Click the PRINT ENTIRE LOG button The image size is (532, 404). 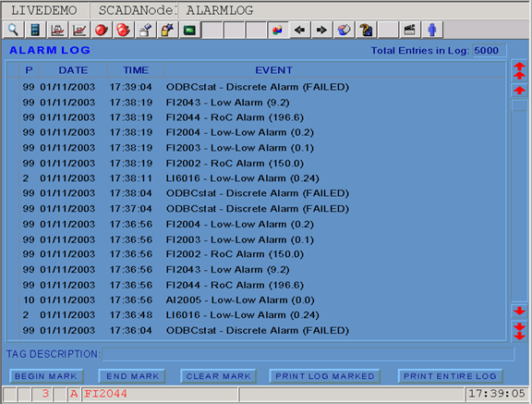coord(450,376)
